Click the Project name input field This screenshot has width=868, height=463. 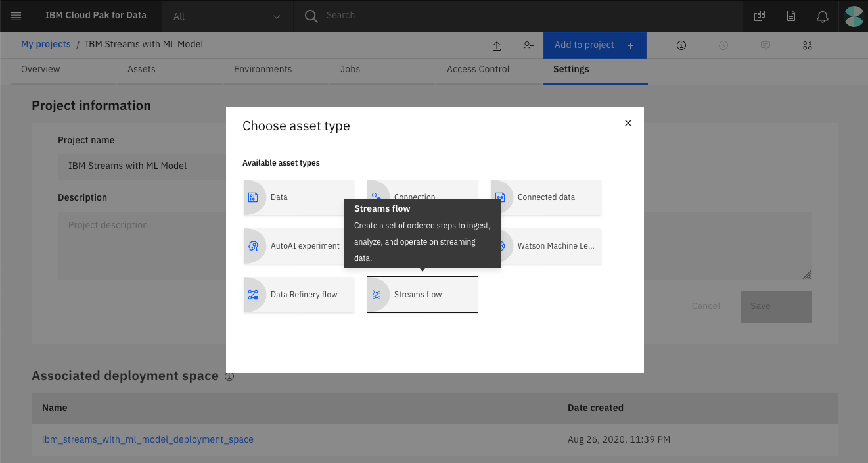click(x=142, y=166)
